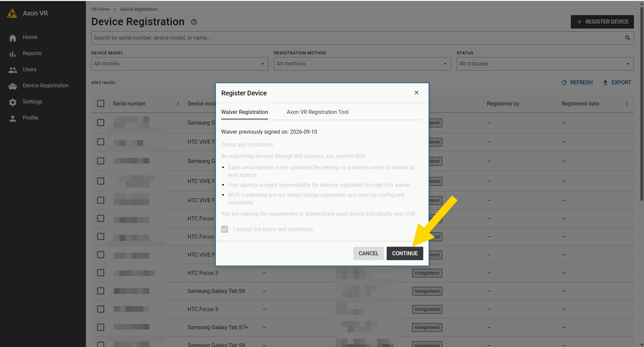Open the Users people icon
The height and width of the screenshot is (347, 644).
[13, 70]
